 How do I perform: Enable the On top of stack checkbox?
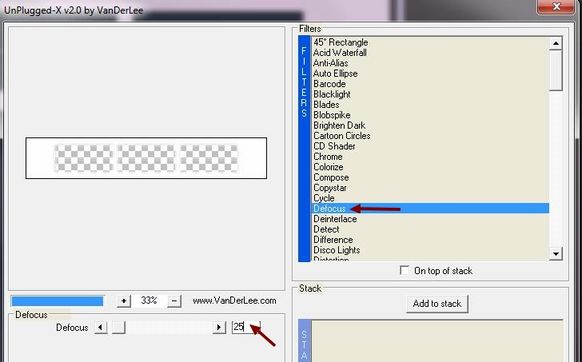pos(404,270)
